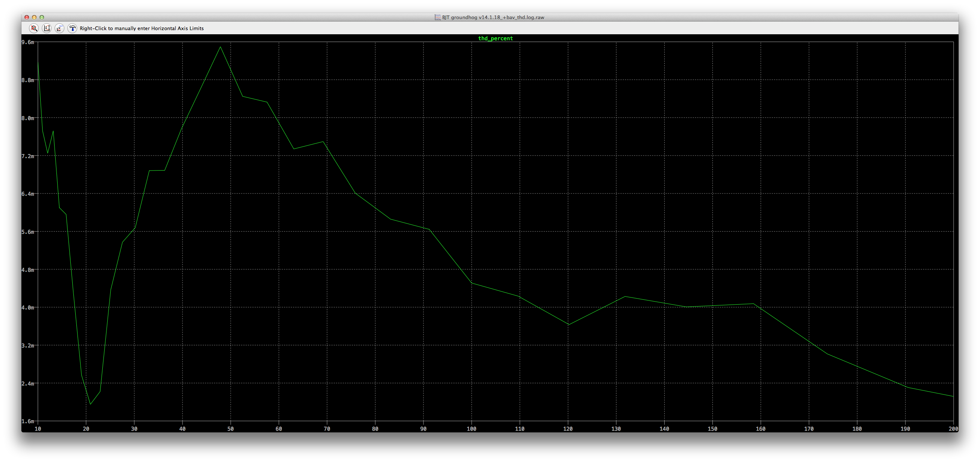Close the plot window with red button

tap(27, 17)
